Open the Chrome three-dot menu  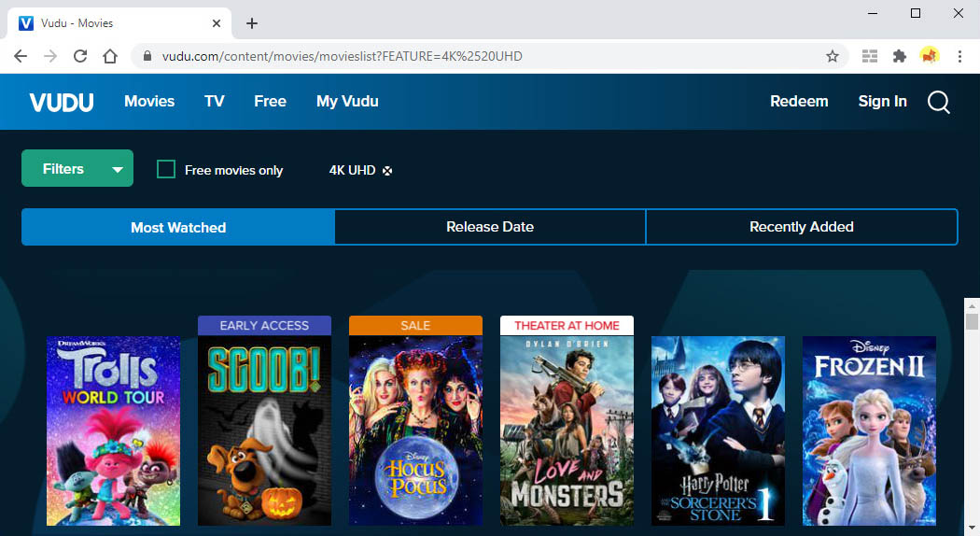[x=959, y=56]
